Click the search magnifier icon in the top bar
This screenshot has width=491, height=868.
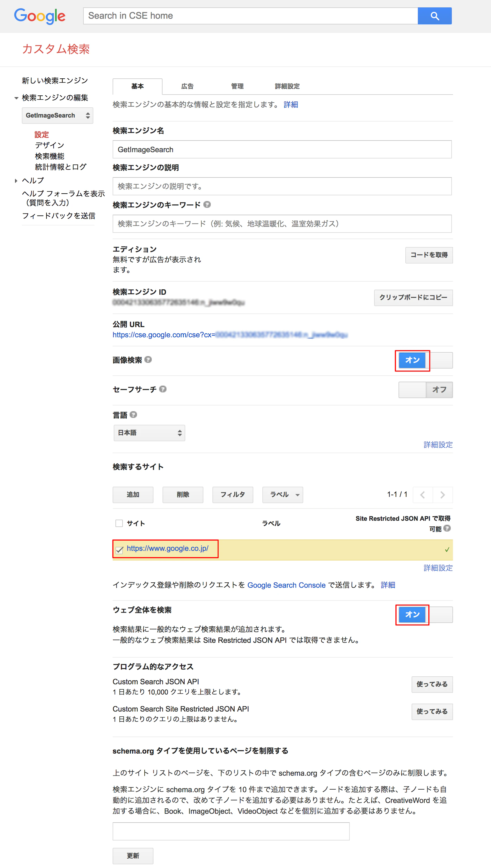tap(435, 16)
